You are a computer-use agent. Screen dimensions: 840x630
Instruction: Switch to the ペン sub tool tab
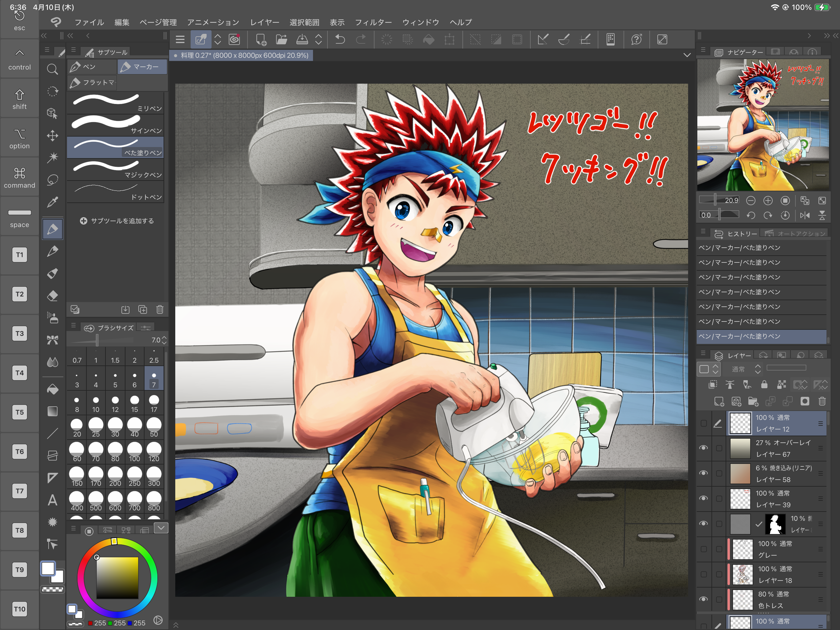[x=92, y=67]
